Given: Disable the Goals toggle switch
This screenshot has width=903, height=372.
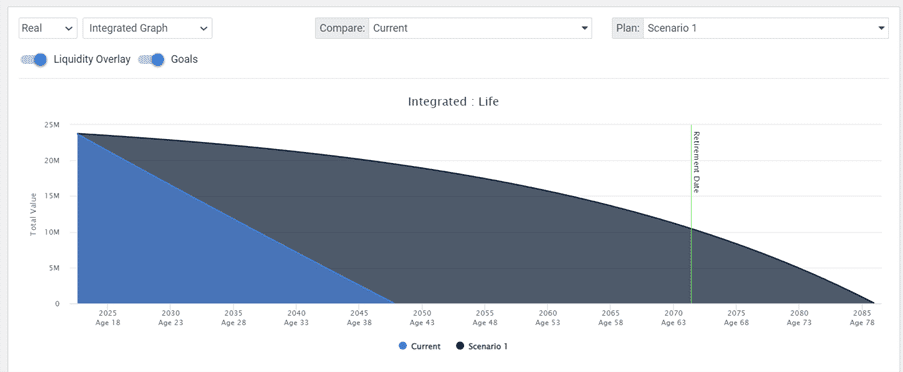Looking at the screenshot, I should coord(151,59).
